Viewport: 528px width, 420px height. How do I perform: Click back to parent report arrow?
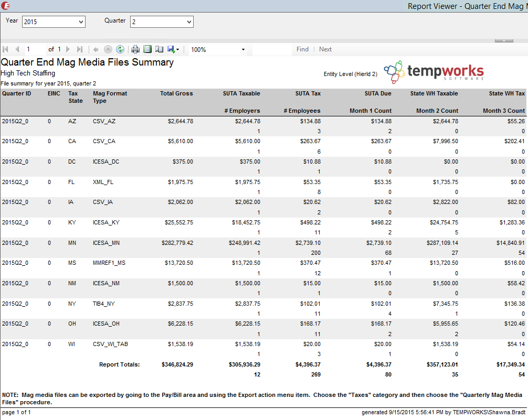tap(96, 49)
